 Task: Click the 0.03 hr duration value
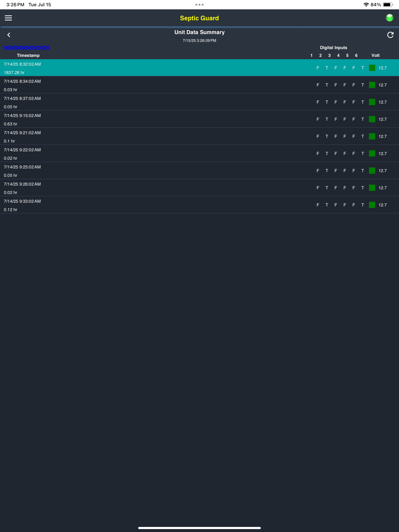click(11, 90)
